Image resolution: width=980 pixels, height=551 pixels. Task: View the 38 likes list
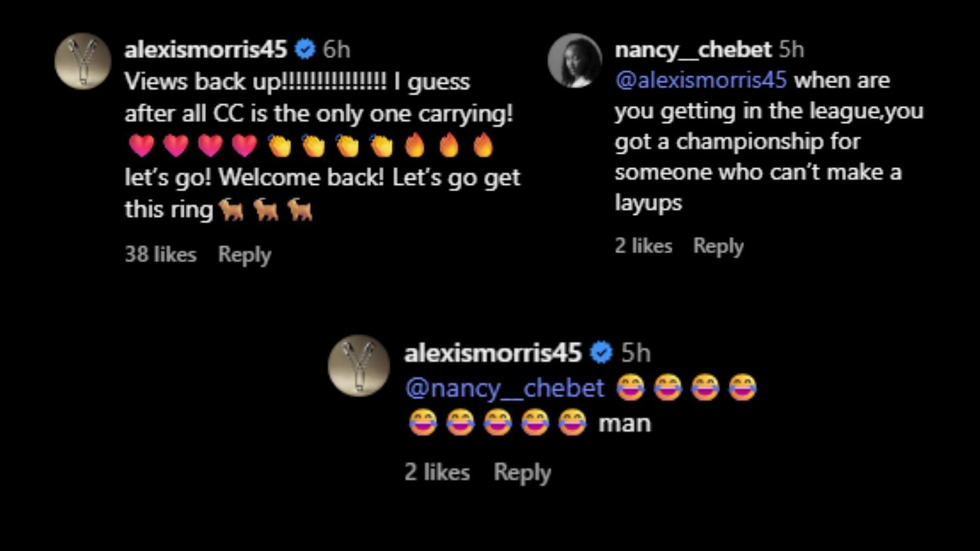[160, 254]
